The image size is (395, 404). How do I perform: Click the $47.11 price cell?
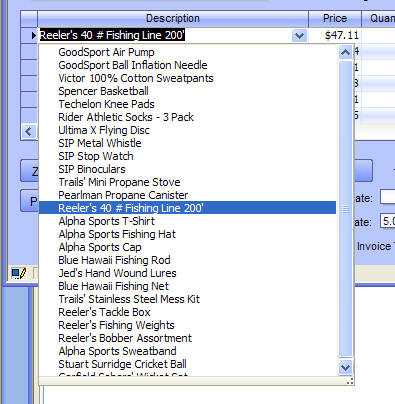(x=335, y=35)
